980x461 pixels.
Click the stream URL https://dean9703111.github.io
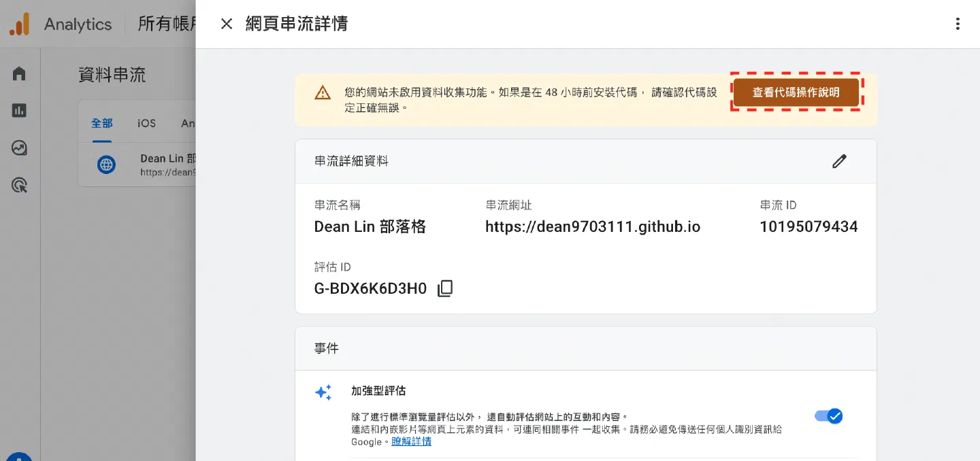point(593,227)
